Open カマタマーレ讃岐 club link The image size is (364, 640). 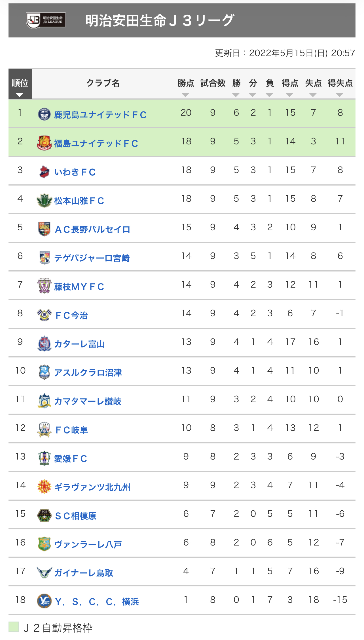coord(88,401)
